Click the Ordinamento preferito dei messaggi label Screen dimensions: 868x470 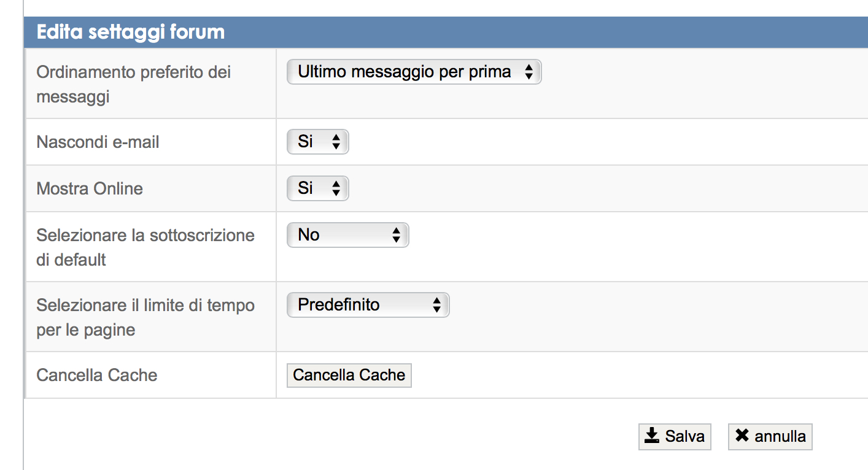pyautogui.click(x=133, y=84)
